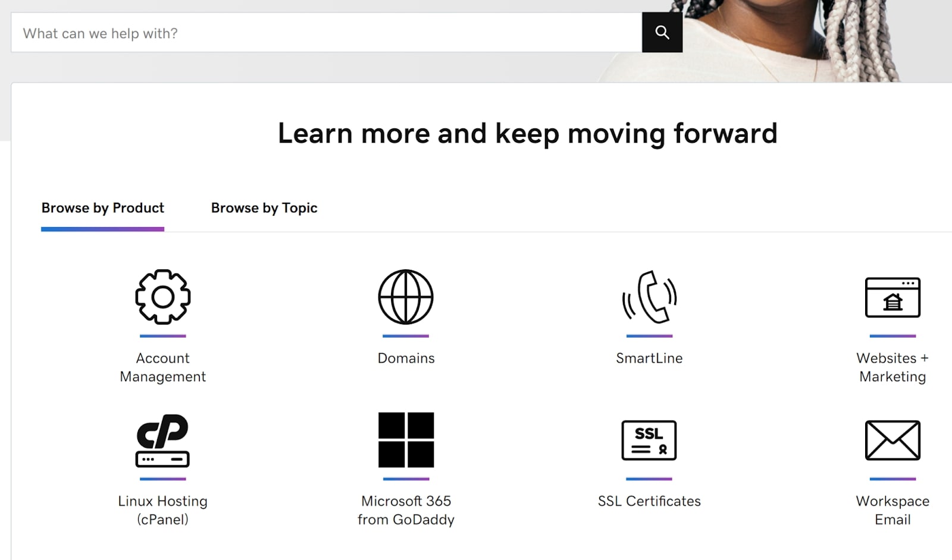Open the Account Management gear icon
The image size is (952, 560).
[162, 297]
